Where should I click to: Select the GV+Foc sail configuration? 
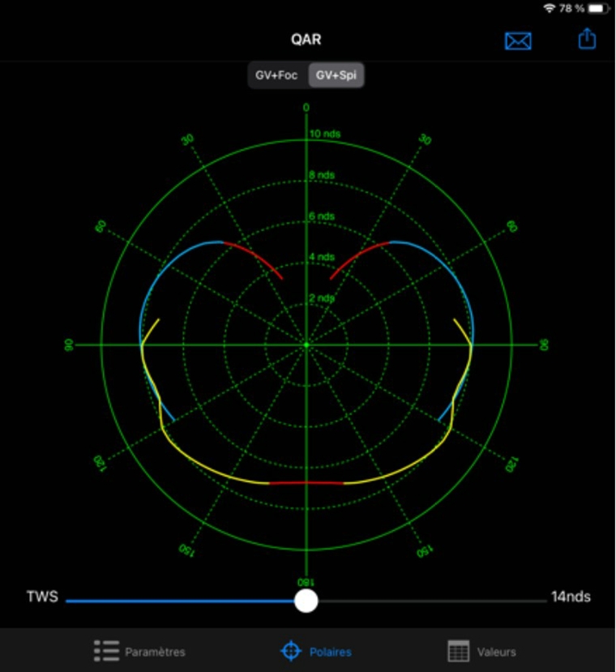coord(277,75)
